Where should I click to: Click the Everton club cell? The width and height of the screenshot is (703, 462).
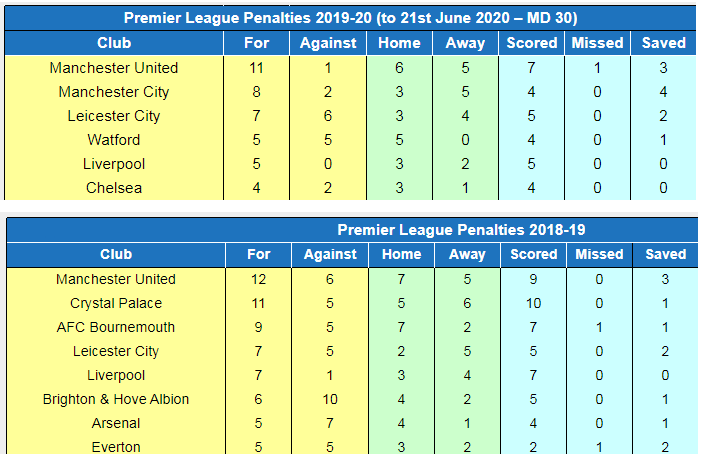(x=116, y=447)
